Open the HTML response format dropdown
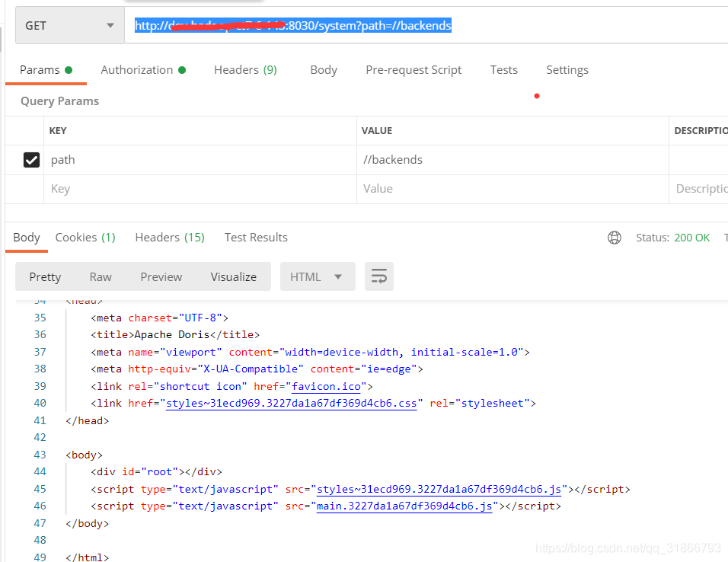The height and width of the screenshot is (562, 728). [318, 276]
